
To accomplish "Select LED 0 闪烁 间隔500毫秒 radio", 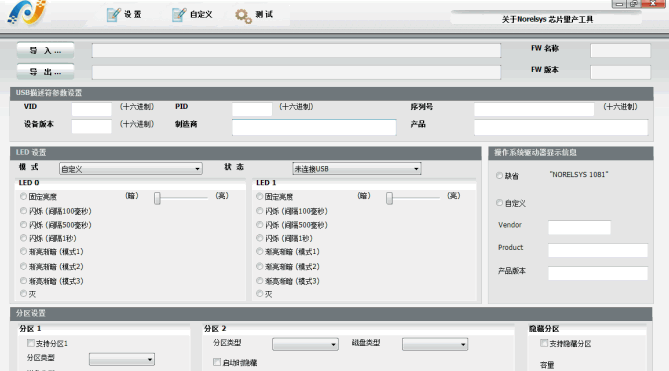I will 23,224.
